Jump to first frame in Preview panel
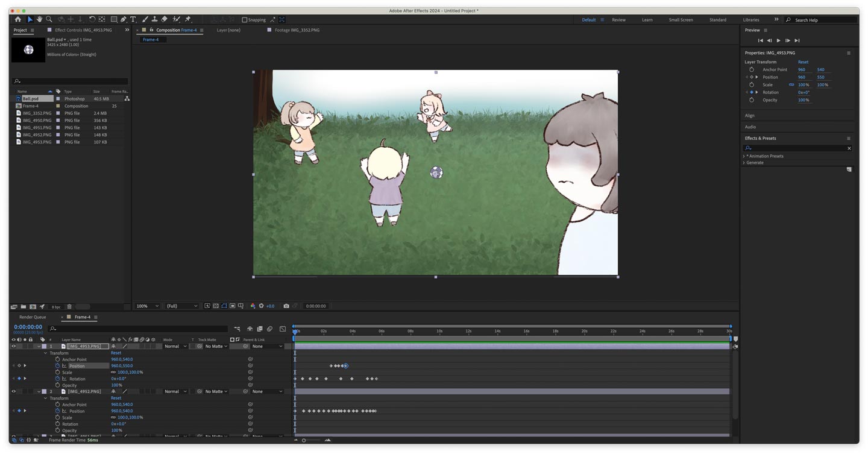Screen dimensions: 868x454 [x=760, y=40]
